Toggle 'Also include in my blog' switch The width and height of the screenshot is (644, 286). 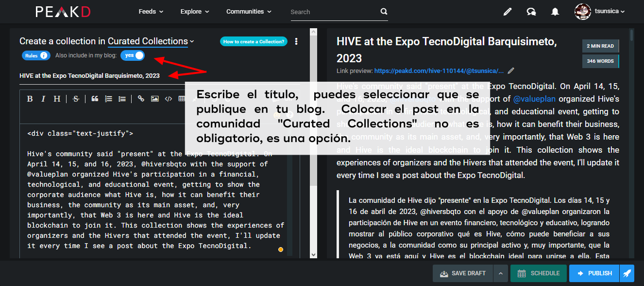(133, 55)
